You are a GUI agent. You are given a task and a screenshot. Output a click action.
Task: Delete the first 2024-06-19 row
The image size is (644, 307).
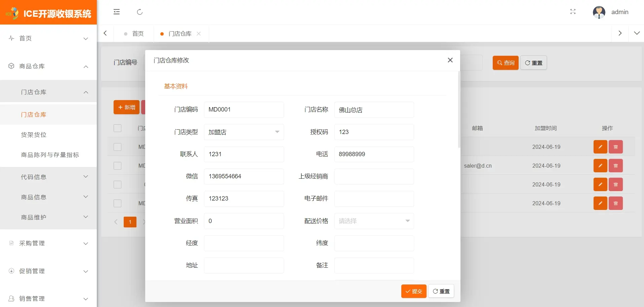[x=616, y=147]
